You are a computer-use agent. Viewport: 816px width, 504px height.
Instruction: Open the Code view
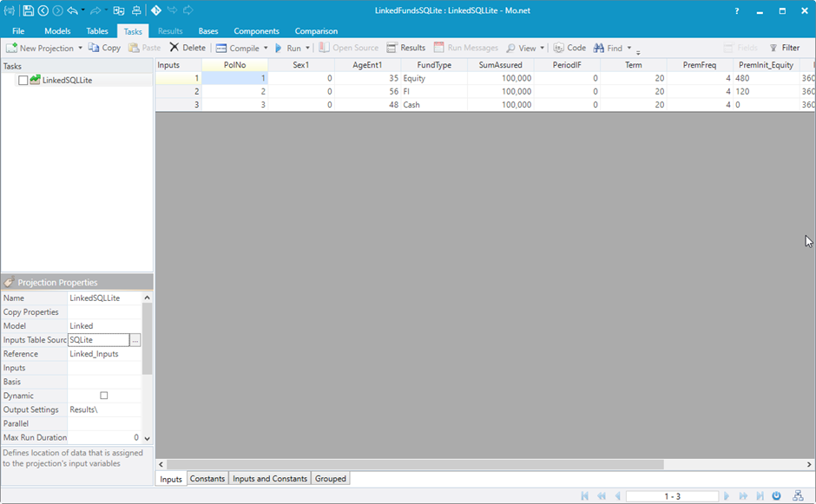pos(569,48)
